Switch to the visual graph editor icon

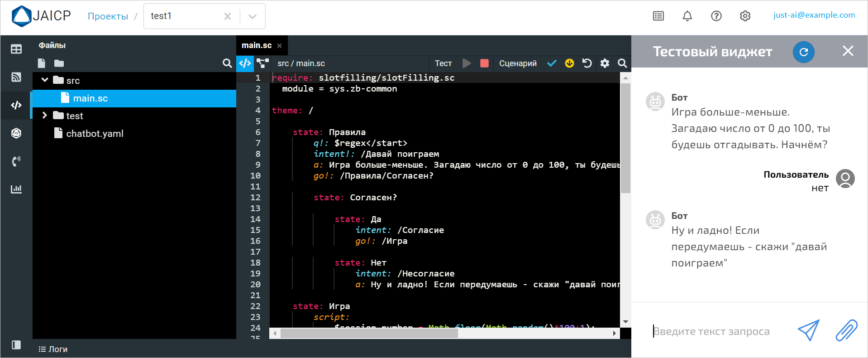tap(262, 63)
